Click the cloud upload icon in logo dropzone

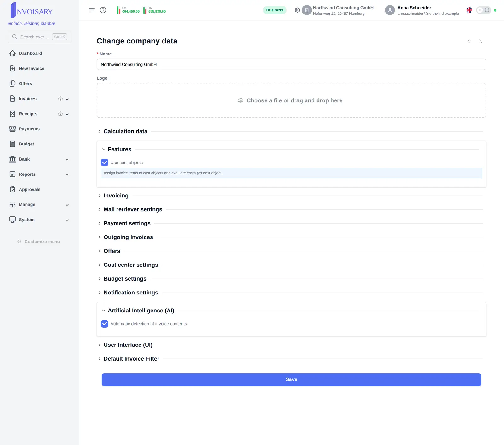[241, 100]
